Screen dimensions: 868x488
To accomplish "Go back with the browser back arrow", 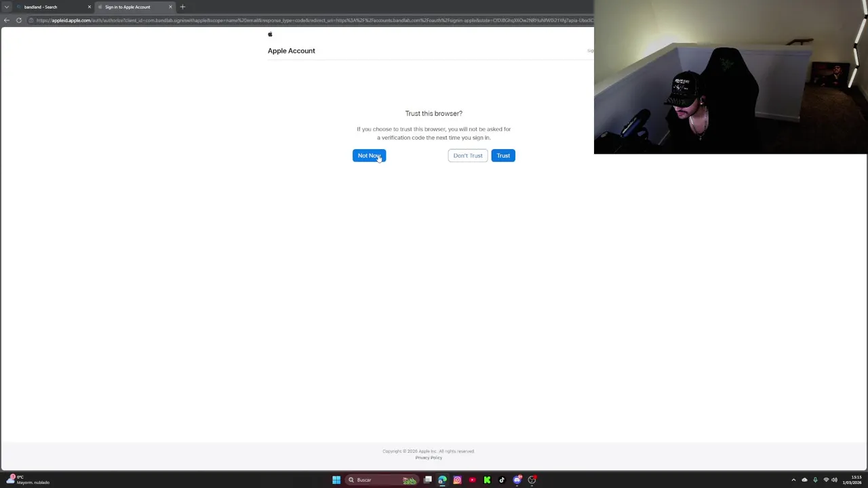I will (x=7, y=20).
